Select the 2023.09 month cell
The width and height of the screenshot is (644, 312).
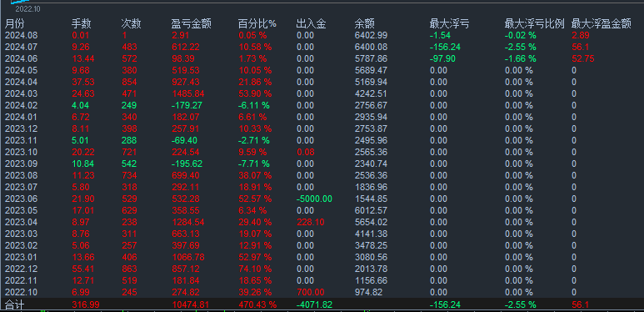21,164
